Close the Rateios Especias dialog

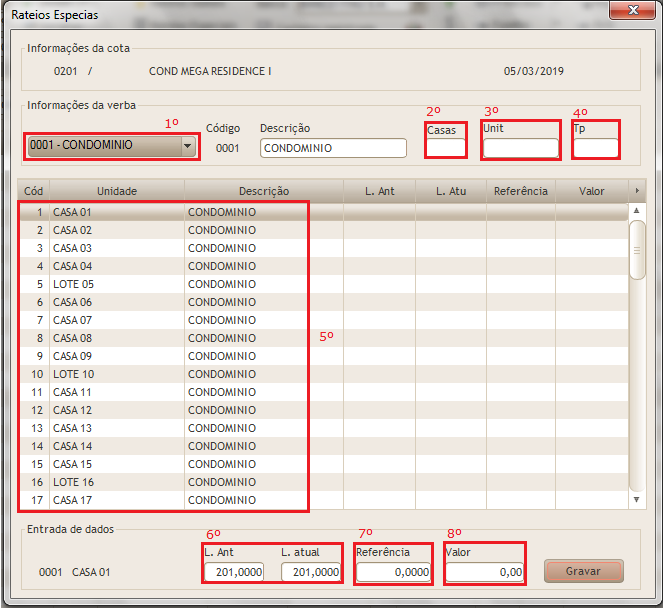[633, 10]
